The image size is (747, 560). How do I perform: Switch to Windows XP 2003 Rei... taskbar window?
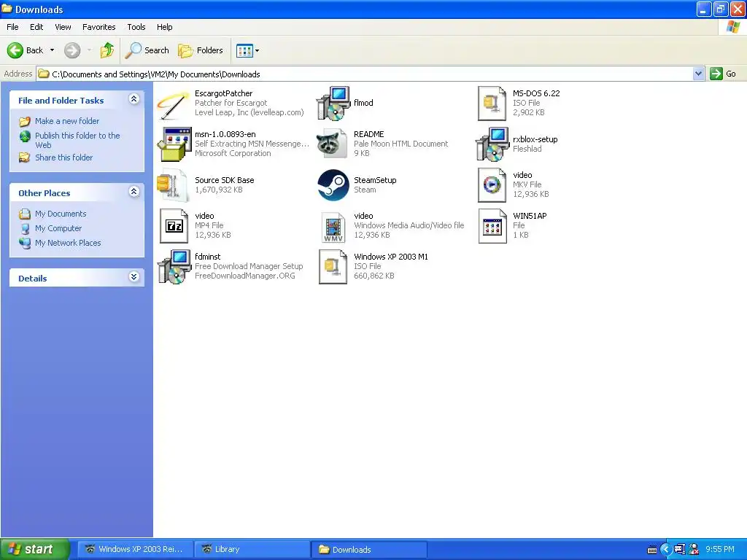point(135,549)
